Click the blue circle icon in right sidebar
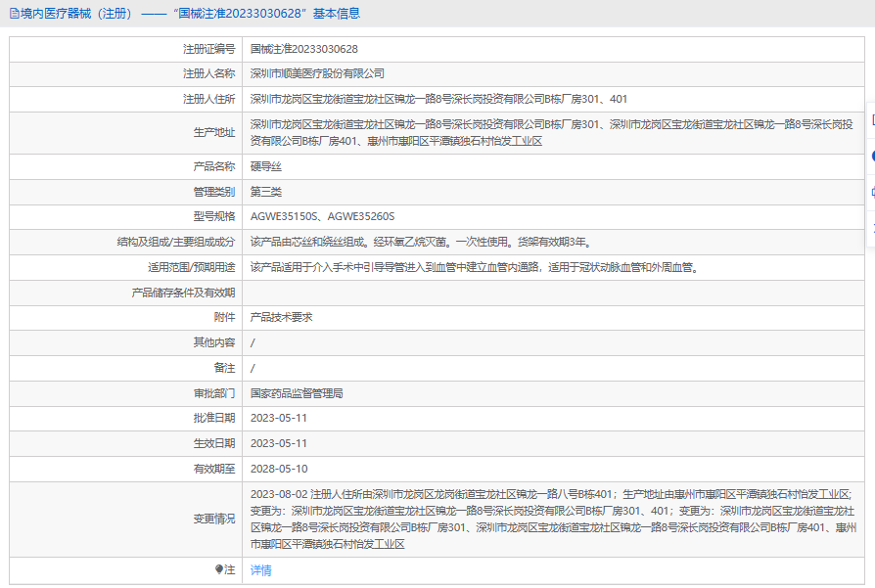The width and height of the screenshot is (875, 588). tap(871, 157)
